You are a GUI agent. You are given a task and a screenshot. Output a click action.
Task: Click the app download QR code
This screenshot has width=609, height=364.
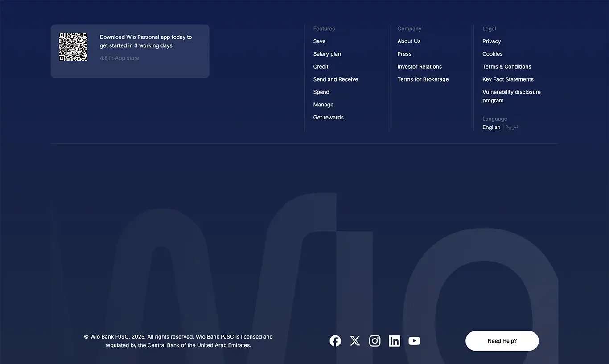click(73, 47)
